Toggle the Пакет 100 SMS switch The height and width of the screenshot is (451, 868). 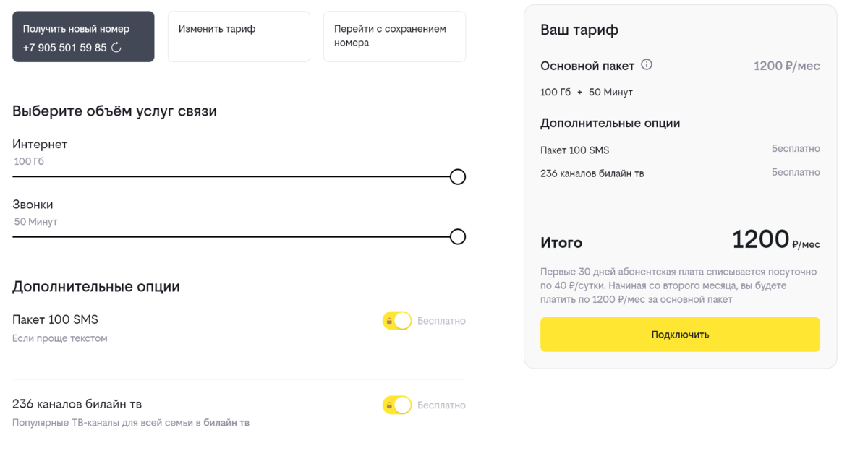[397, 321]
